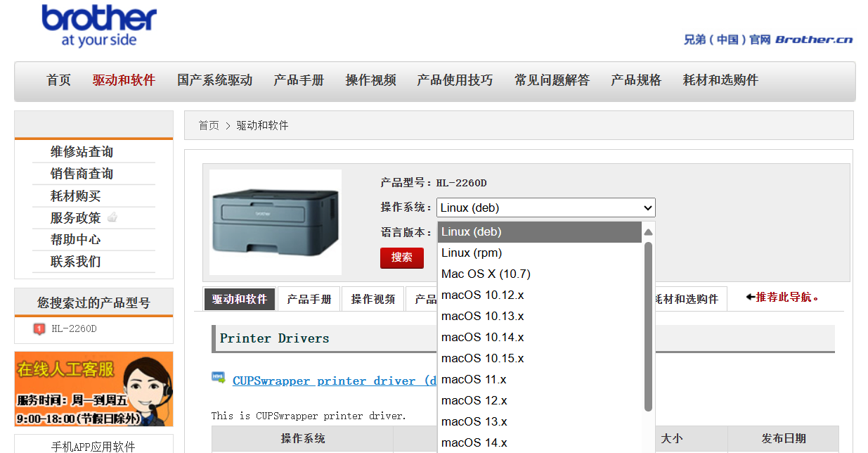Open 驱动和软件 in the navigation bar
868x453 pixels.
pos(124,80)
